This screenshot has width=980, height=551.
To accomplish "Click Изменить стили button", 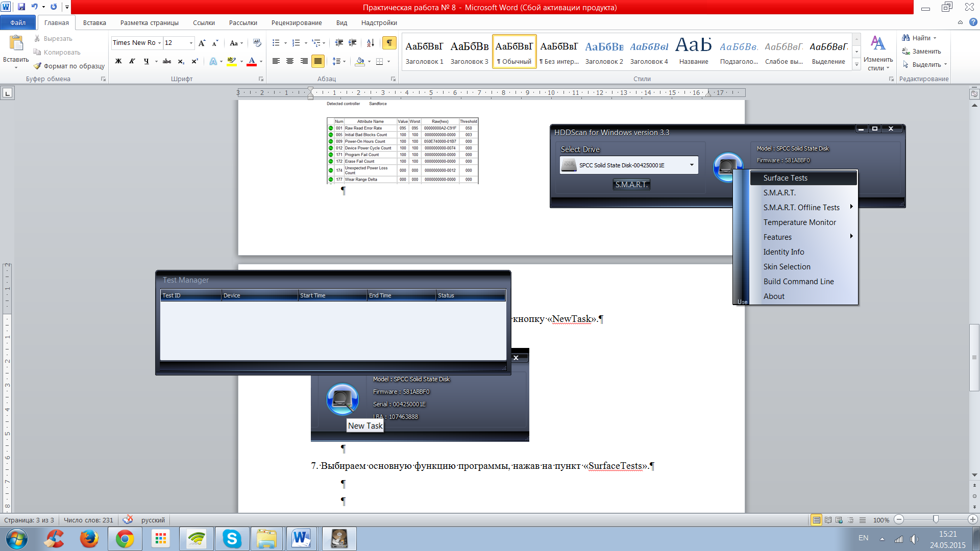I will [x=878, y=53].
